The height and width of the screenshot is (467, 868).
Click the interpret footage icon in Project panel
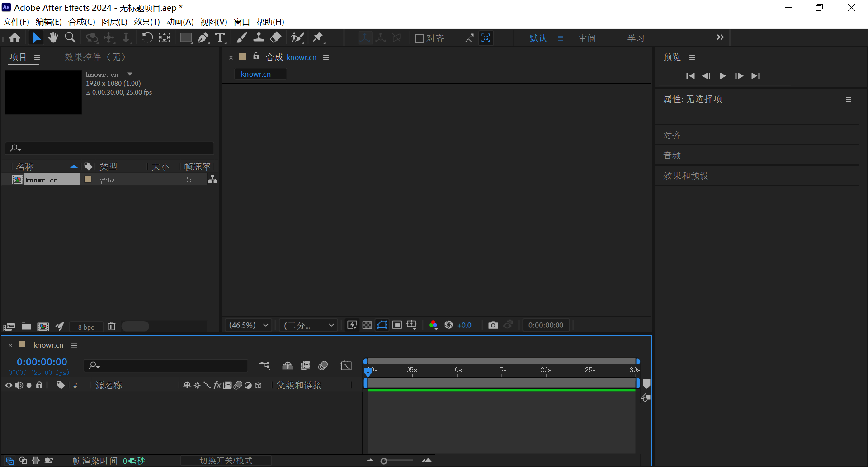point(9,327)
